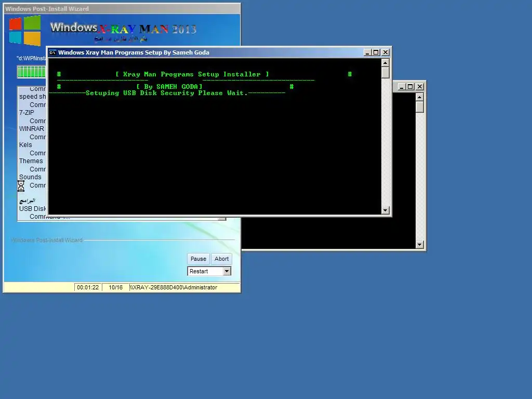Select the Sounds entry in wizard list

[x=30, y=177]
